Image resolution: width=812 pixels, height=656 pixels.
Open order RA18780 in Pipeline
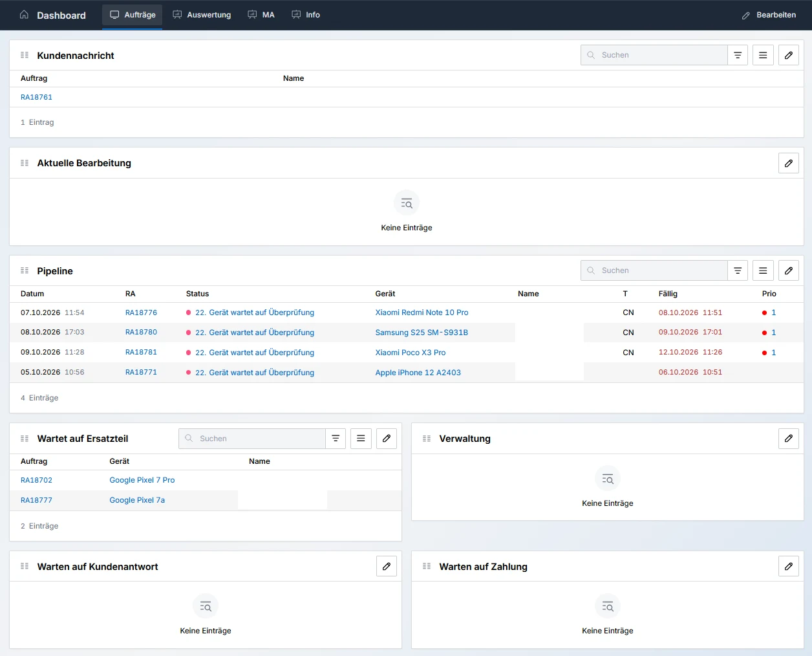[141, 332]
